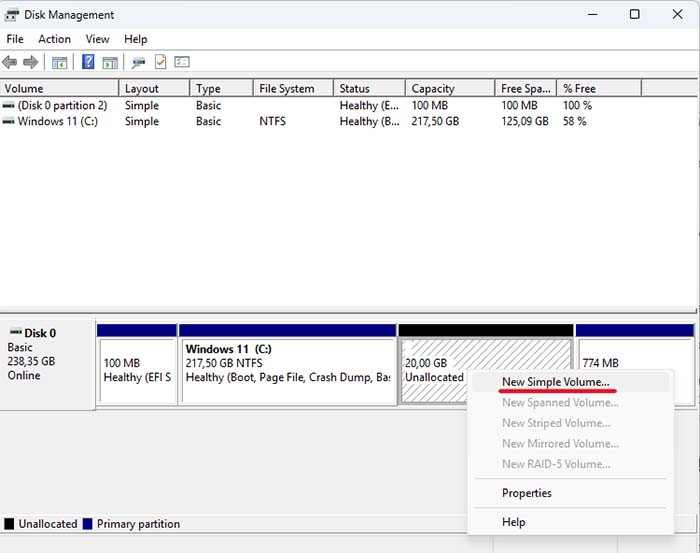Select Properties in the context menu
Viewport: 700px width, 553px height.
(527, 493)
